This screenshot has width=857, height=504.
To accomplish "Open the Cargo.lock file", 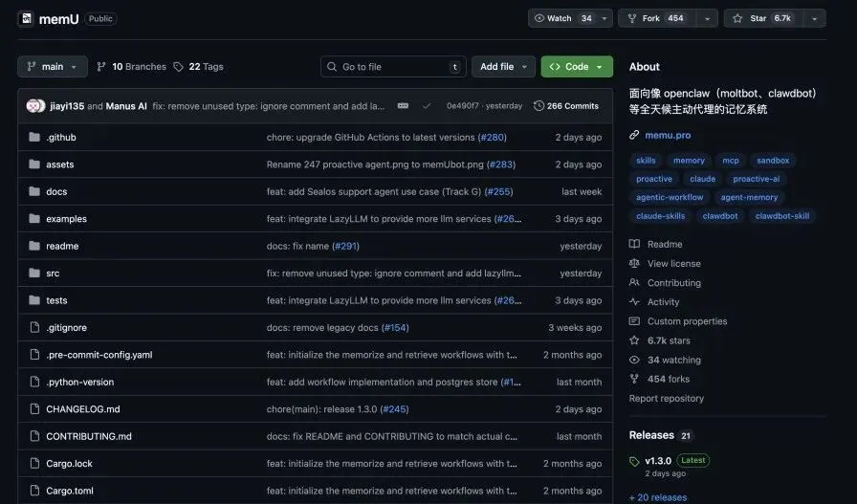I will (69, 464).
